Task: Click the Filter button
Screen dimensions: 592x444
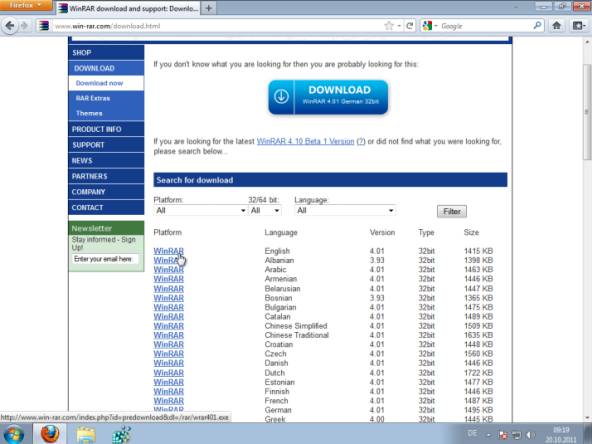Action: pos(452,211)
